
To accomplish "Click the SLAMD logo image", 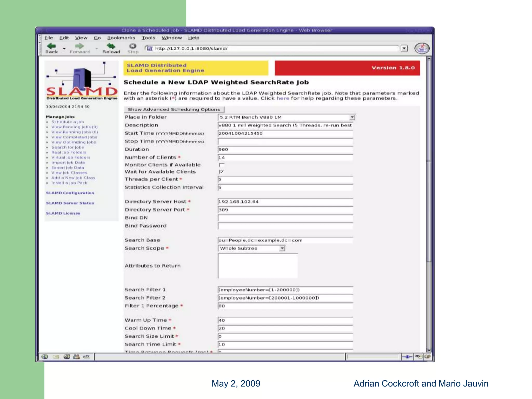I will coord(82,81).
